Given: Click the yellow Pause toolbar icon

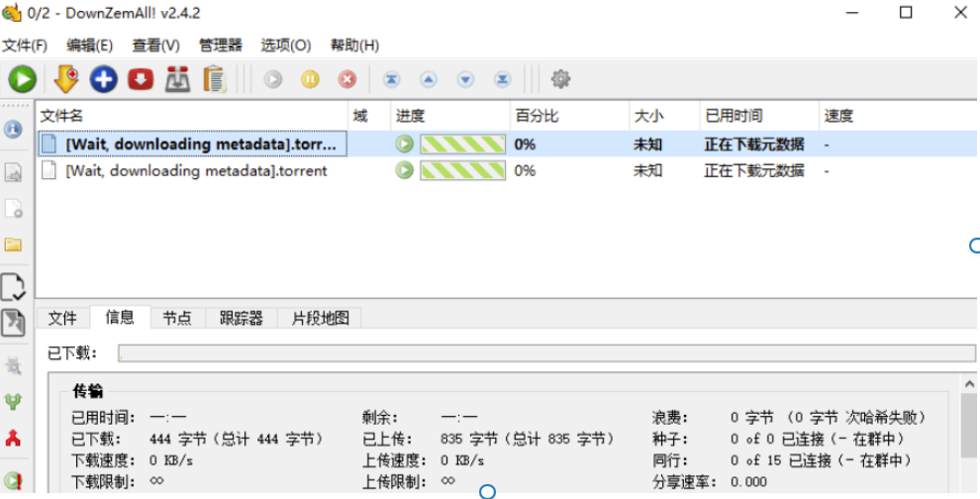Looking at the screenshot, I should [x=310, y=79].
